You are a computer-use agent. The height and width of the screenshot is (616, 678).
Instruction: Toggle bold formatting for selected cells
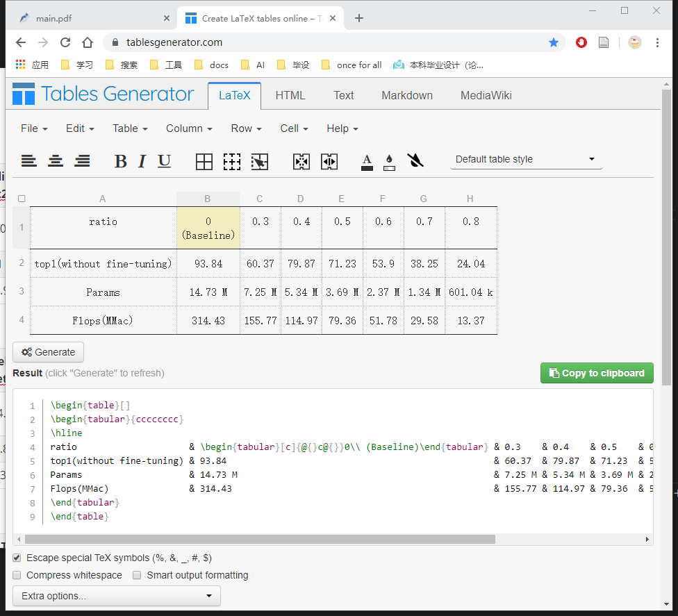121,160
